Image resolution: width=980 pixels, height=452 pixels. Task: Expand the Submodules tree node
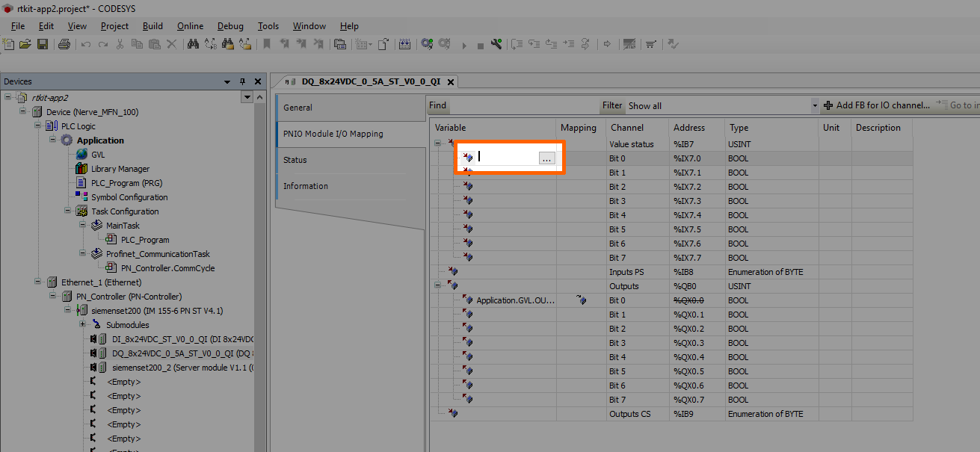82,325
